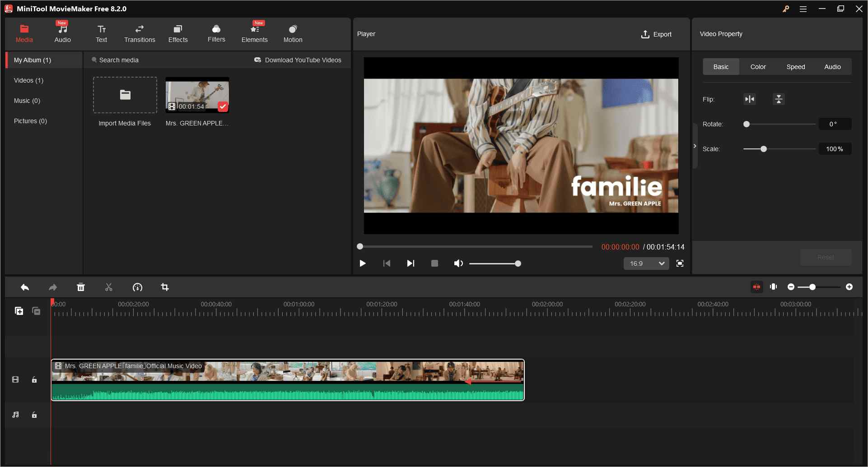Enter full screen preview mode
The image size is (868, 467).
point(680,264)
